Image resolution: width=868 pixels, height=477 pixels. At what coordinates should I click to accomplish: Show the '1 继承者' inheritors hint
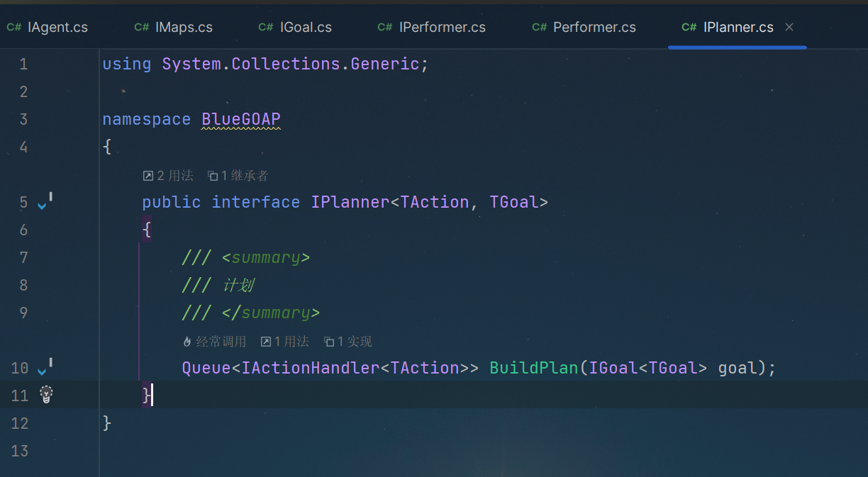click(238, 176)
